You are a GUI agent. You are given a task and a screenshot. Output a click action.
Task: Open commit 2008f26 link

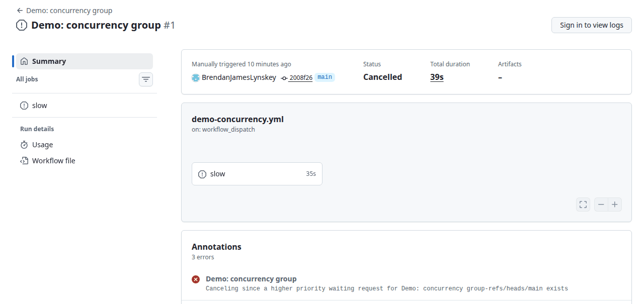301,78
